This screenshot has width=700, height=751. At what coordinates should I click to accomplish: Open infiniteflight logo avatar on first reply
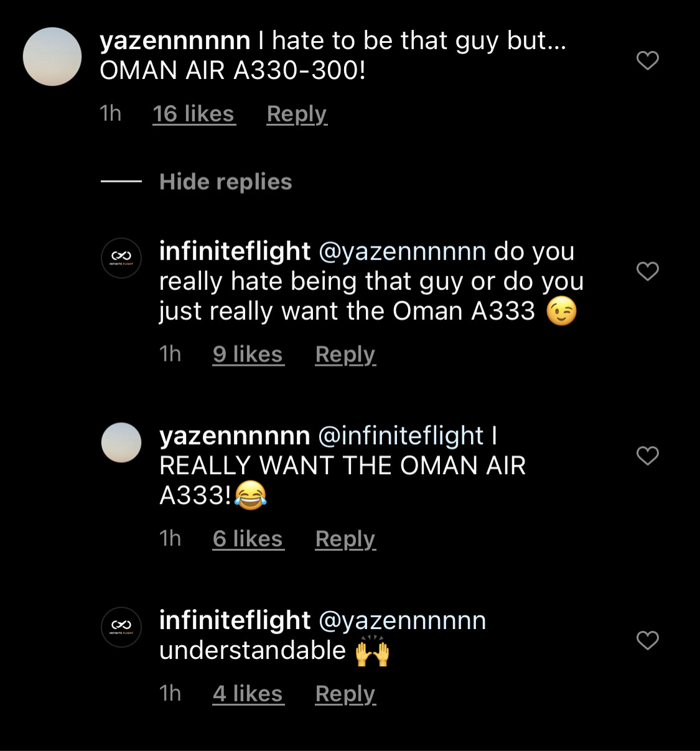tap(121, 258)
